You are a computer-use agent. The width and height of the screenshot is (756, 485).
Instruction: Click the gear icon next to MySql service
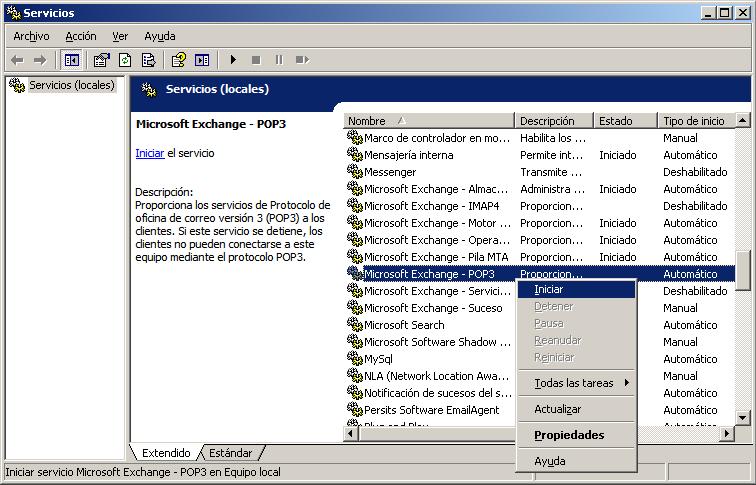tap(354, 358)
